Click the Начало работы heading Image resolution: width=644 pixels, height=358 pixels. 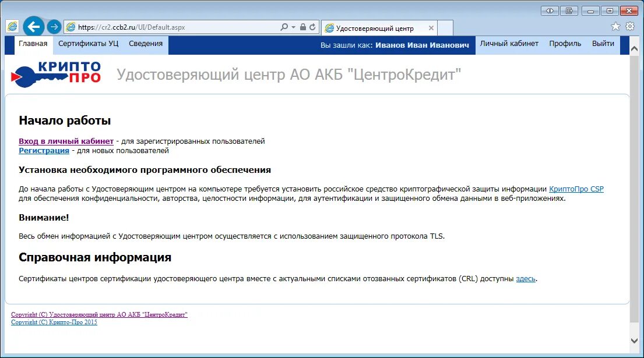coord(65,120)
